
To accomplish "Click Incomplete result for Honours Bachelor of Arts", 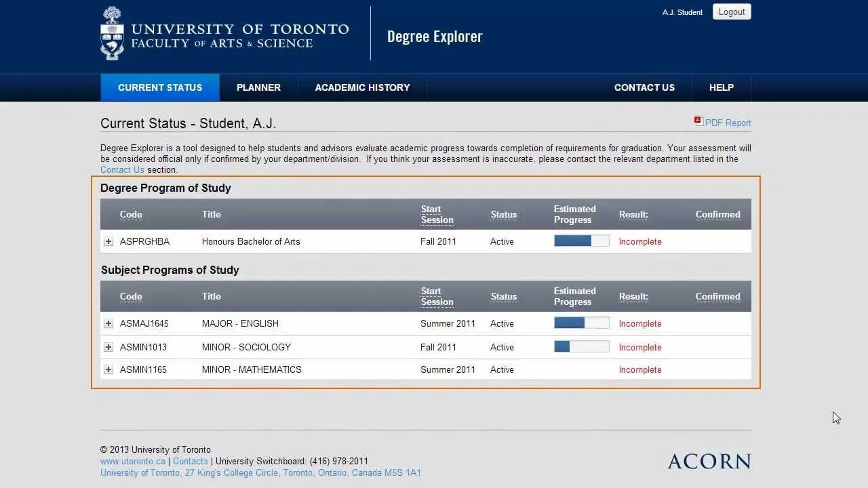I will pyautogui.click(x=640, y=241).
